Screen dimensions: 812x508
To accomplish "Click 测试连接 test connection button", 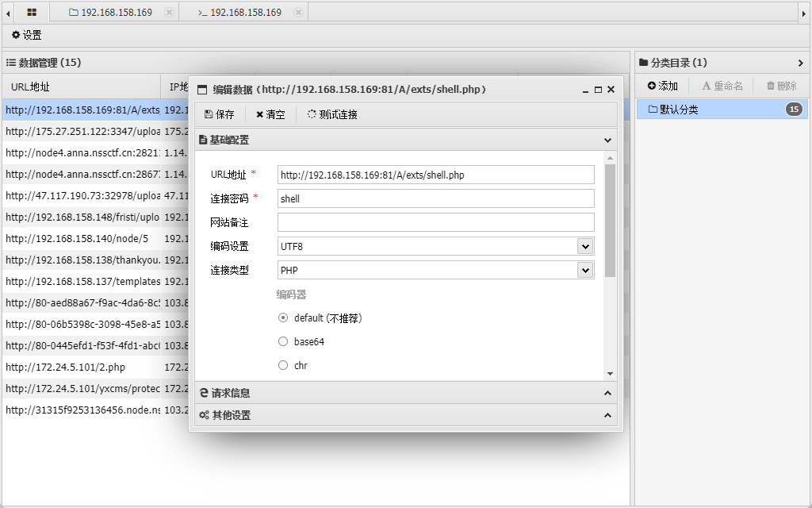I will pyautogui.click(x=332, y=114).
